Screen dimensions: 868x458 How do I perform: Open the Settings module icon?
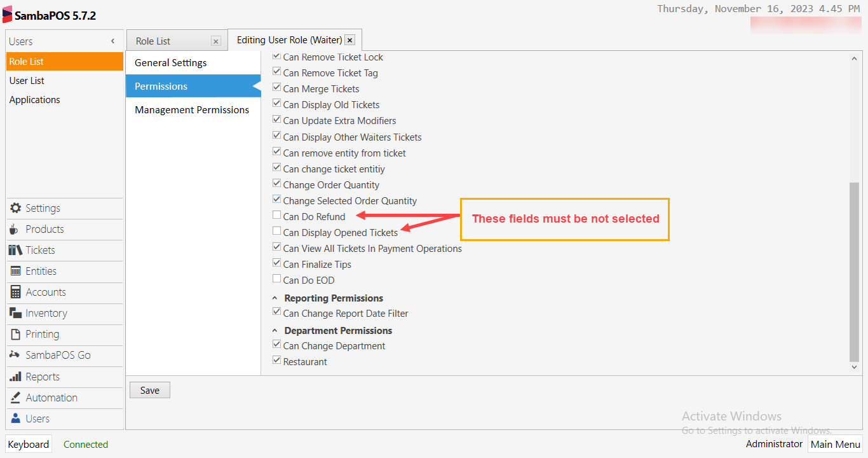tap(15, 208)
